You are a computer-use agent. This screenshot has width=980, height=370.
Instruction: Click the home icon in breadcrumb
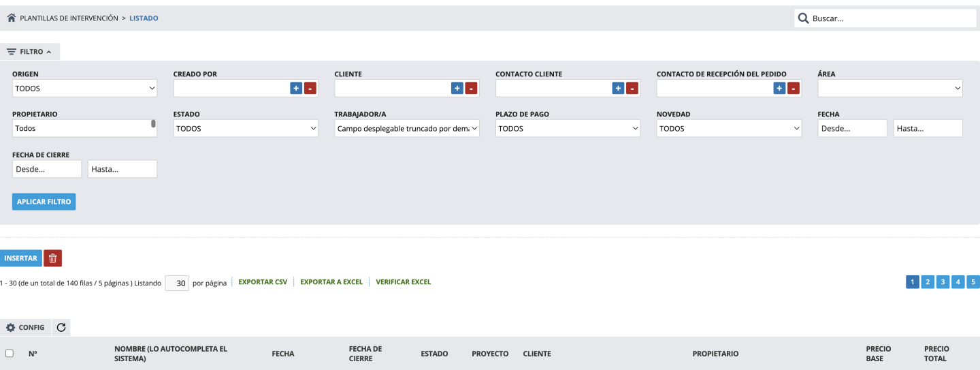11,18
